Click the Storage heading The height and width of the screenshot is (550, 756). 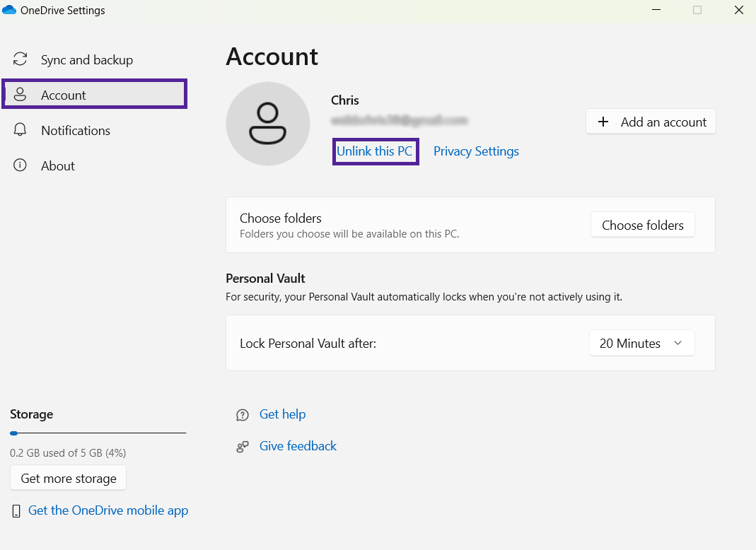pos(32,414)
